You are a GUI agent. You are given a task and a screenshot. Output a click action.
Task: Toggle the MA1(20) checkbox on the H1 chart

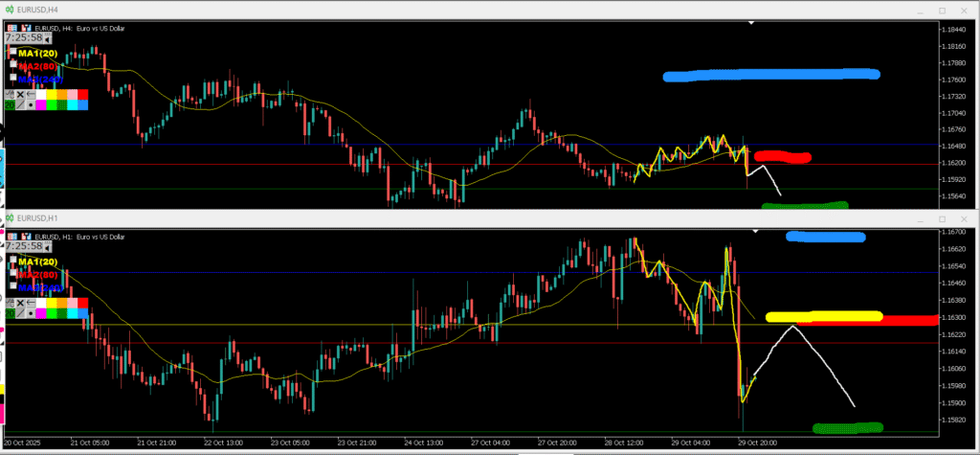(13, 262)
